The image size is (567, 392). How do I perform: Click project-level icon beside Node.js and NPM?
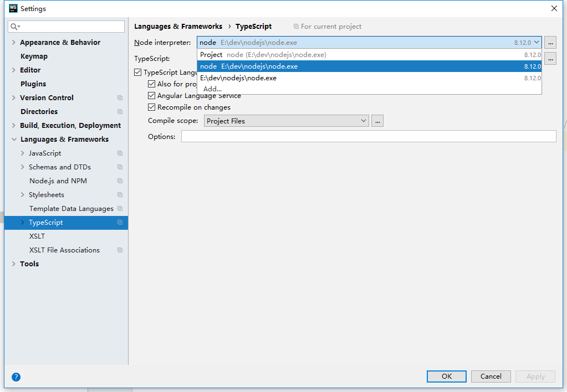tap(120, 180)
